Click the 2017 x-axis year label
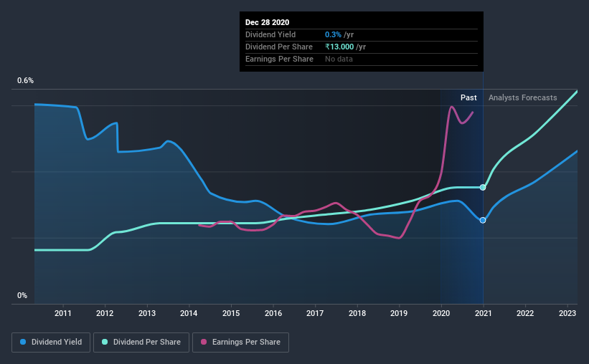The height and width of the screenshot is (364, 589). tap(315, 313)
